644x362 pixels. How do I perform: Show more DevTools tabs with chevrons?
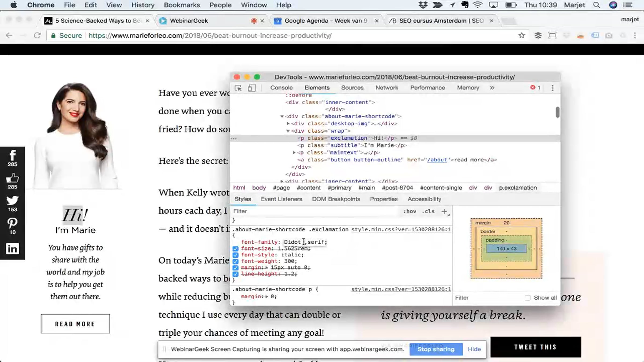(x=492, y=88)
